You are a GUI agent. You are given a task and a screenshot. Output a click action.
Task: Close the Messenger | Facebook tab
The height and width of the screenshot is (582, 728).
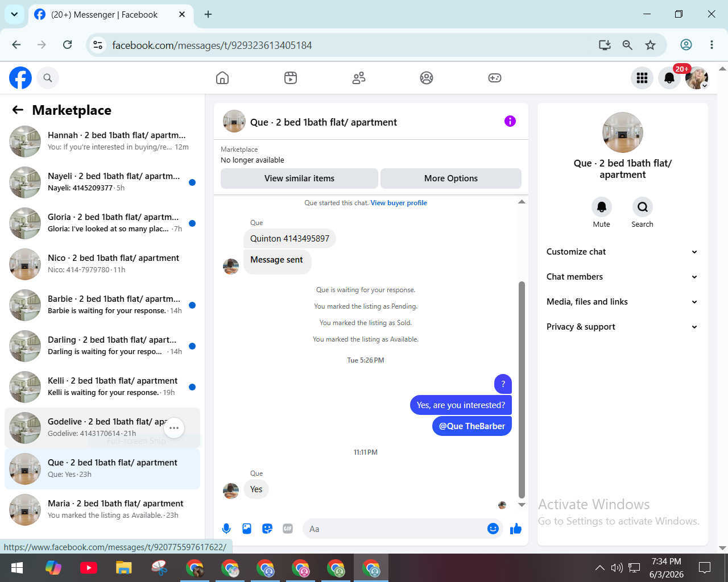[182, 14]
